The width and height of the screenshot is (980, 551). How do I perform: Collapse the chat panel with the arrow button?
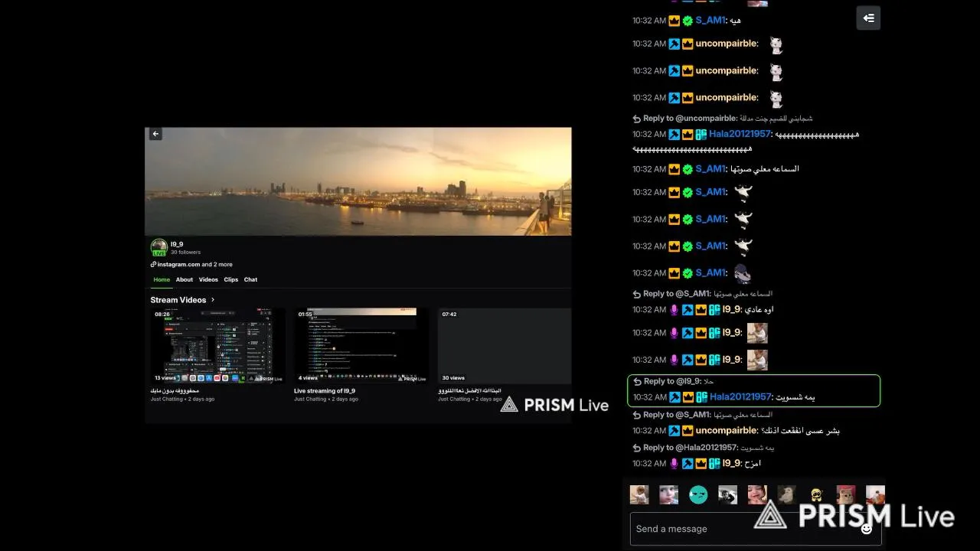tap(868, 18)
